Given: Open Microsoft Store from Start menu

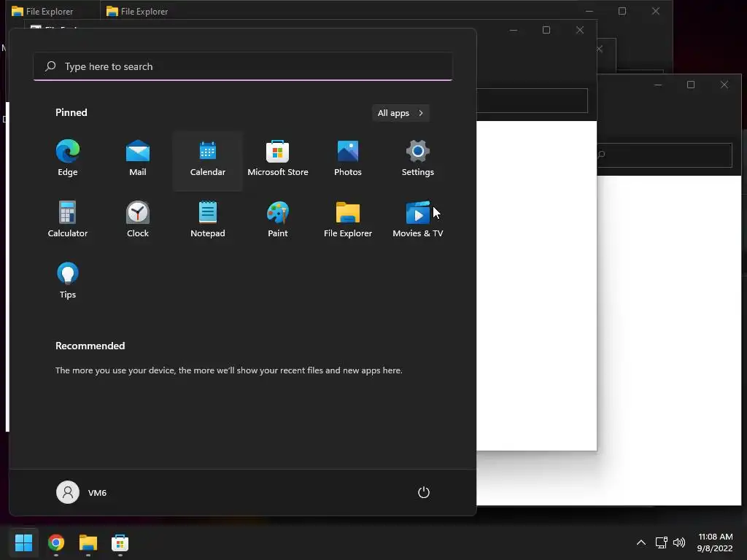Looking at the screenshot, I should tap(278, 160).
